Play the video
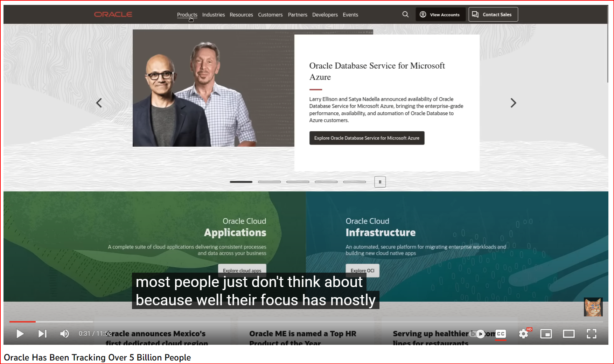Image resolution: width=614 pixels, height=364 pixels. coord(20,334)
